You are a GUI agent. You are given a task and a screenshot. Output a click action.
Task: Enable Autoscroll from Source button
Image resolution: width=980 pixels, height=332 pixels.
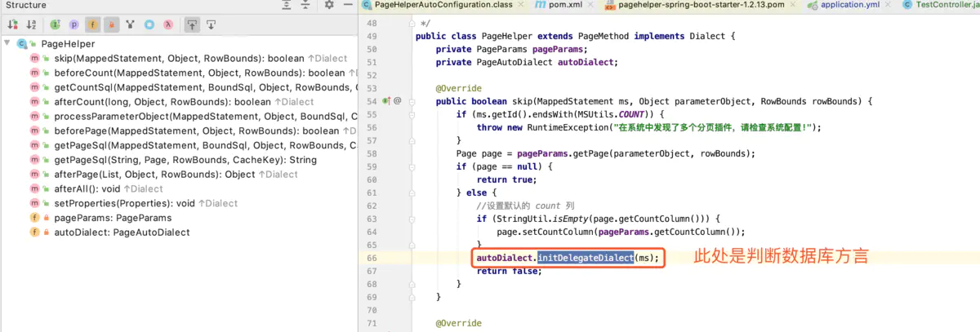(211, 25)
